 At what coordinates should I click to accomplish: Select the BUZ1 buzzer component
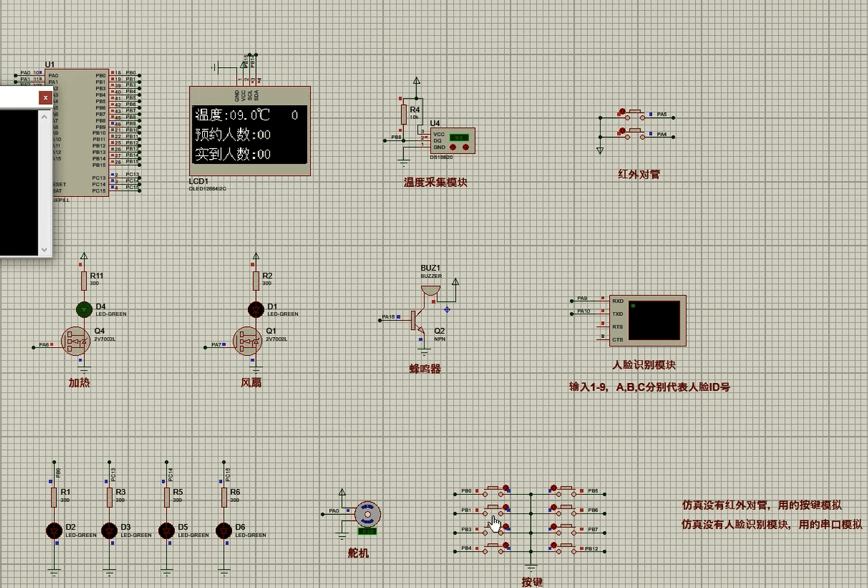(430, 290)
